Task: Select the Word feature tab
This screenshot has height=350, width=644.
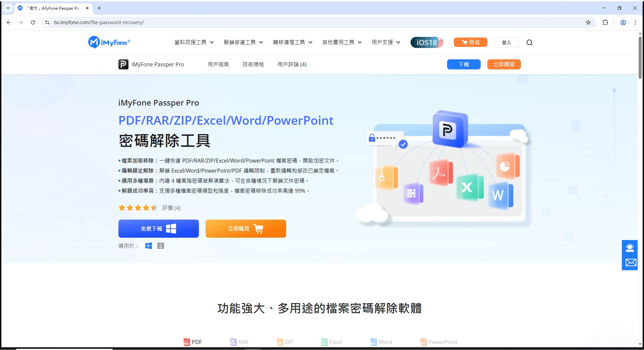Action: point(381,342)
